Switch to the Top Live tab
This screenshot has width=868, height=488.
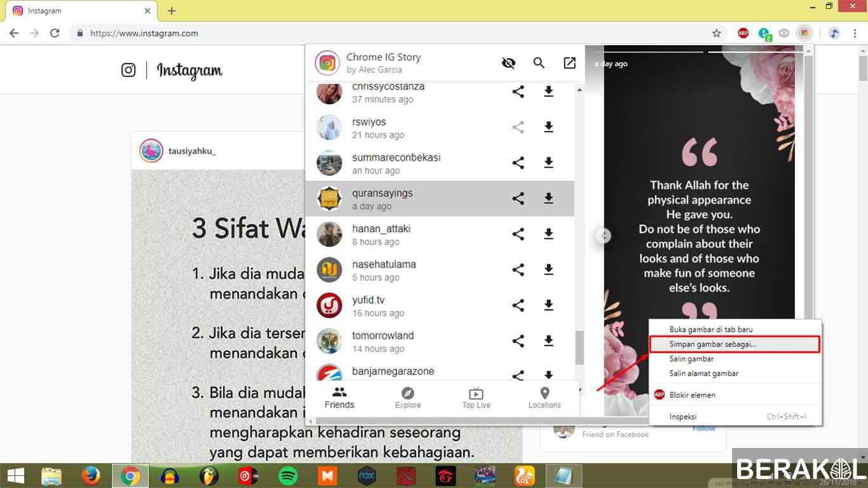point(476,398)
